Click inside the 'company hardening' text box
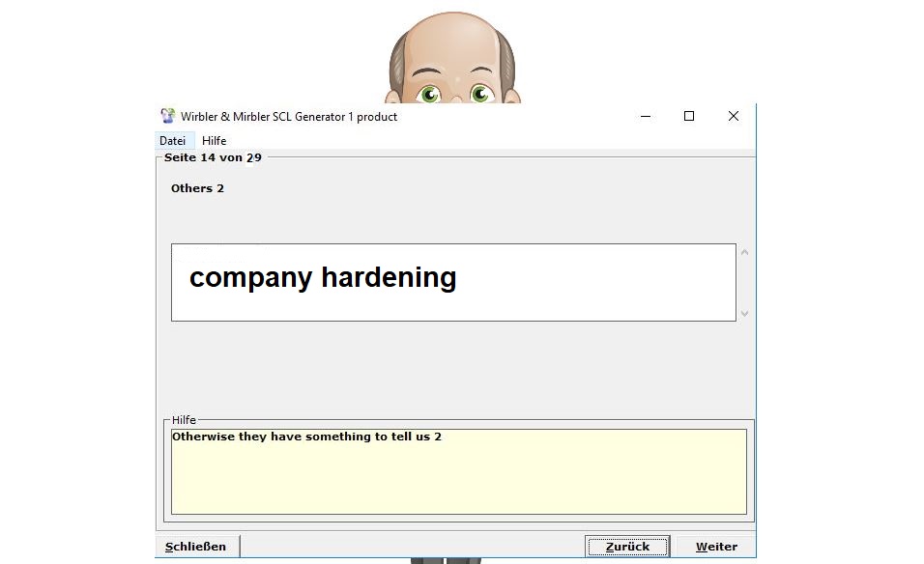 click(452, 282)
